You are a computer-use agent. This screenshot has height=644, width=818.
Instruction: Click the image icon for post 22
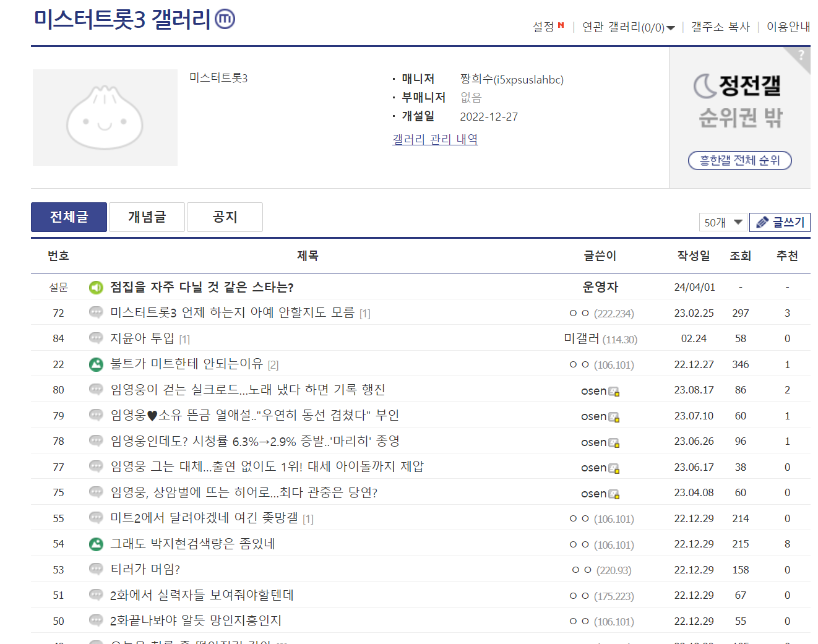pos(96,364)
